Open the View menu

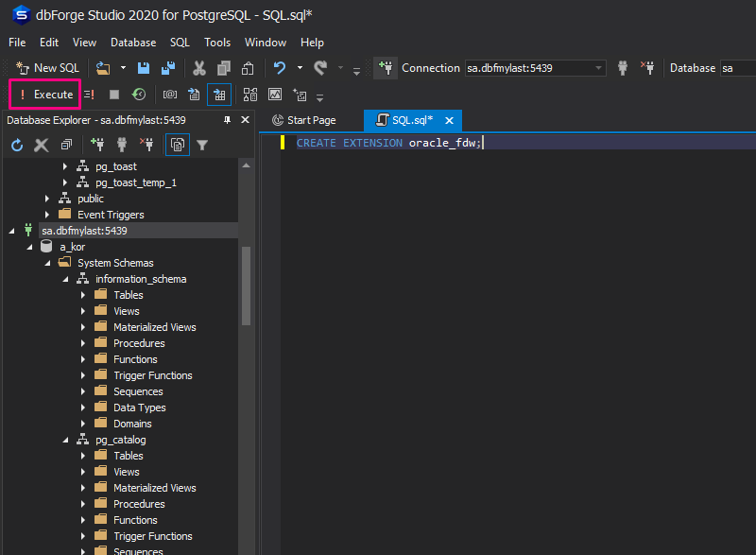pyautogui.click(x=84, y=43)
